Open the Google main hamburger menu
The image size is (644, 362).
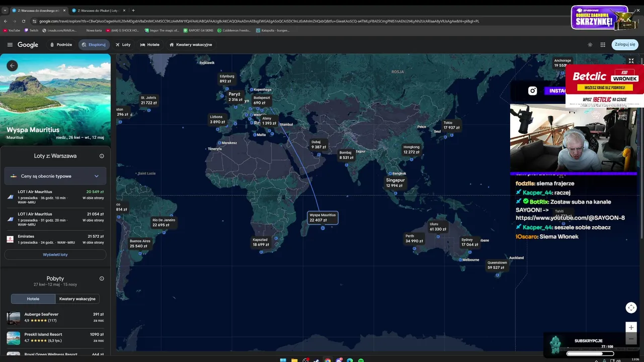click(10, 45)
